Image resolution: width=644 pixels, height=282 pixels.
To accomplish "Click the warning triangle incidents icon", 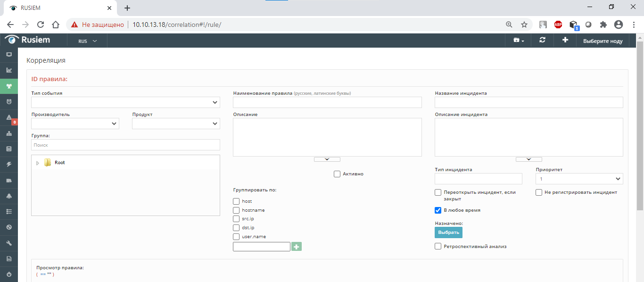I will [x=9, y=117].
